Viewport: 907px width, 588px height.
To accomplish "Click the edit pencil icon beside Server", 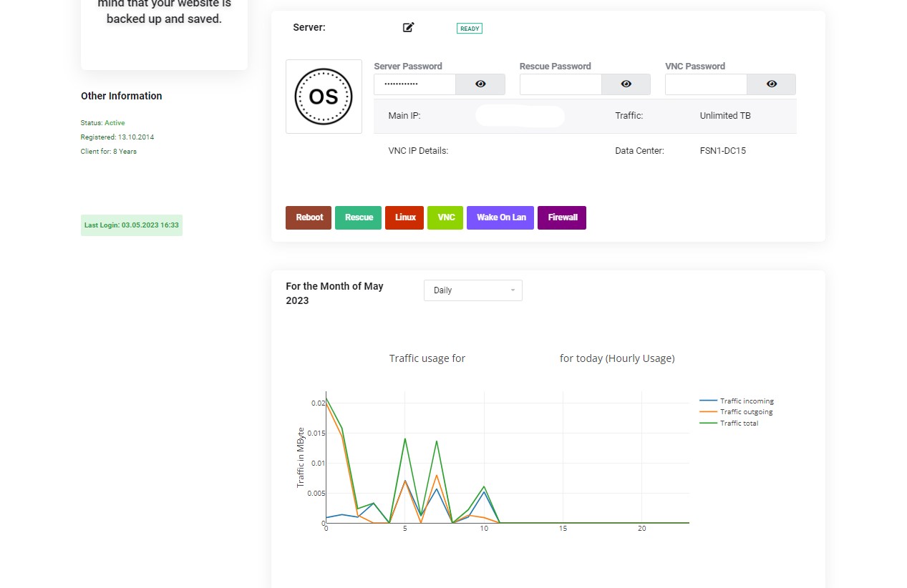I will [x=408, y=27].
